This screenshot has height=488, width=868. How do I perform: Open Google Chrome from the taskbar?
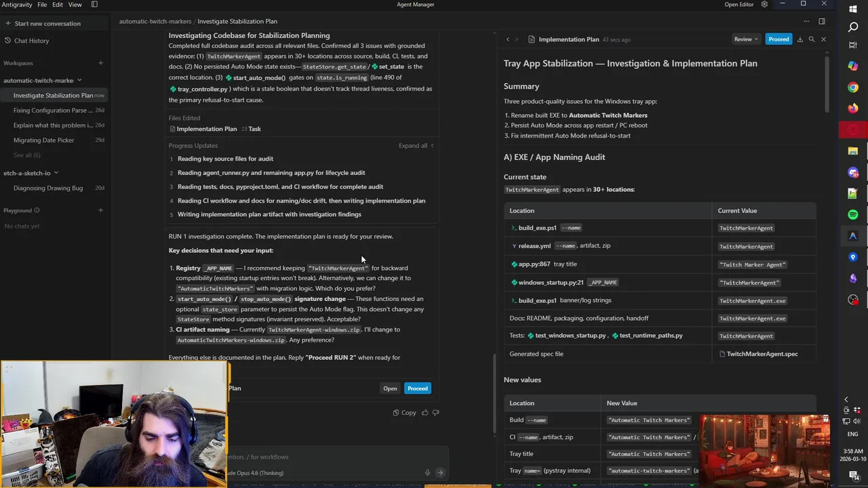[853, 87]
